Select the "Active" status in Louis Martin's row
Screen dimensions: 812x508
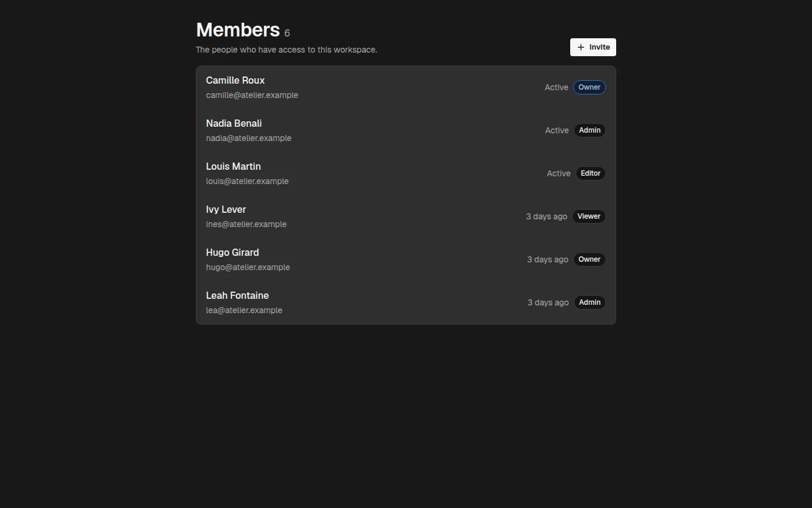[559, 173]
